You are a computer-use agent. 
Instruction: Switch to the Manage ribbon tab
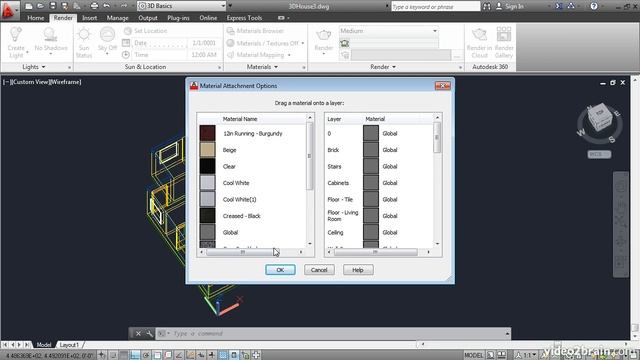point(118,18)
